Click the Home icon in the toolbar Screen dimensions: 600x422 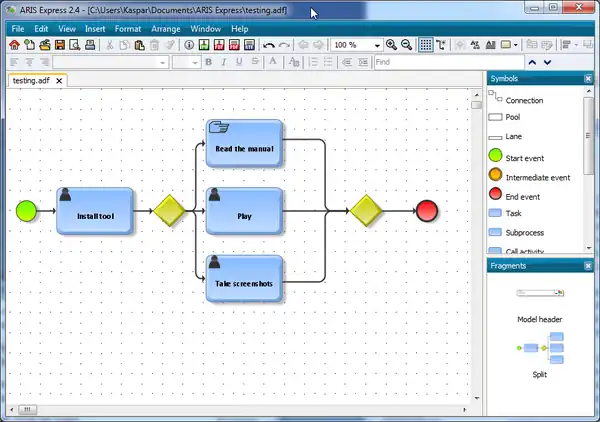pos(14,45)
